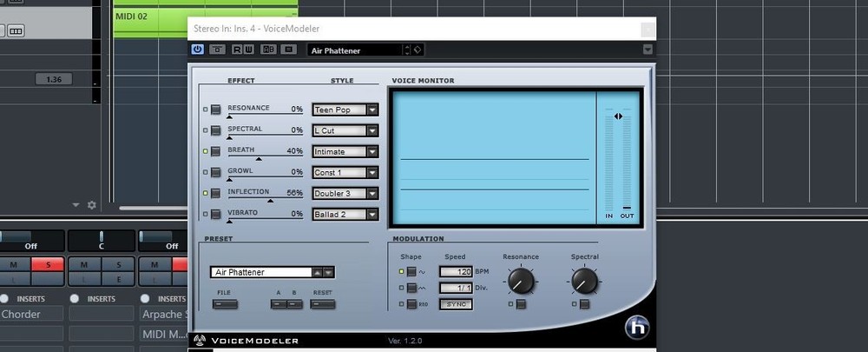Switch A/B settings in plugin header
868x352 pixels.
269,50
